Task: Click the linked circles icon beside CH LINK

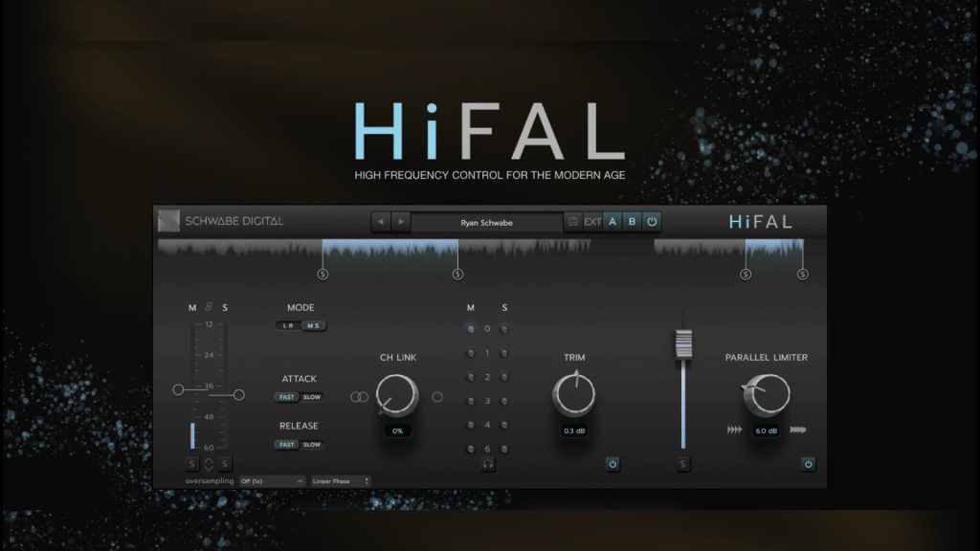Action: 359,396
